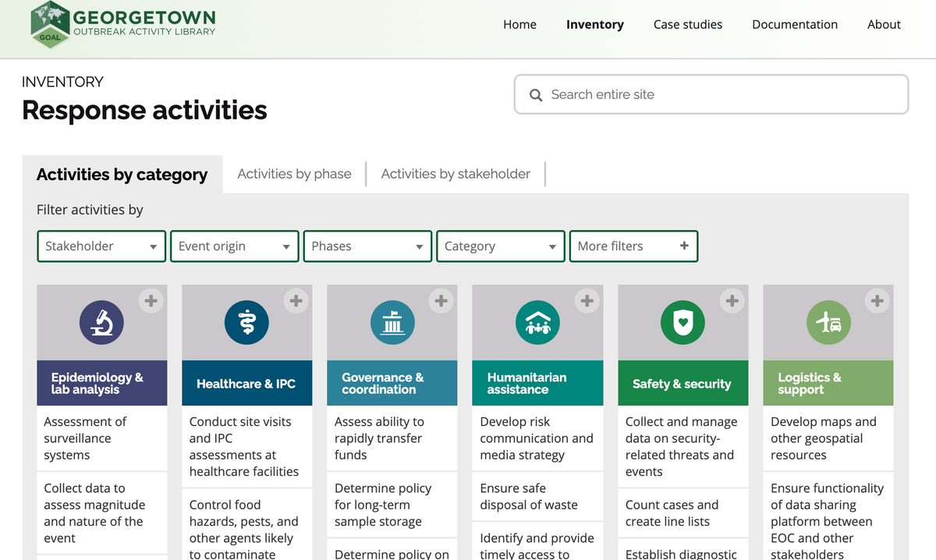This screenshot has width=936, height=560.
Task: Click the Search entire site field
Action: point(711,94)
